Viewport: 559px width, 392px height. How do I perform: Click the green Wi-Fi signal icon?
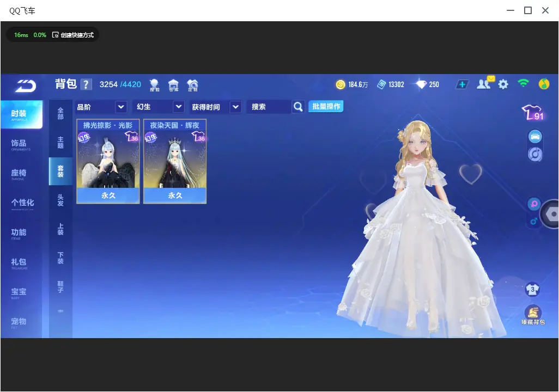click(x=524, y=83)
